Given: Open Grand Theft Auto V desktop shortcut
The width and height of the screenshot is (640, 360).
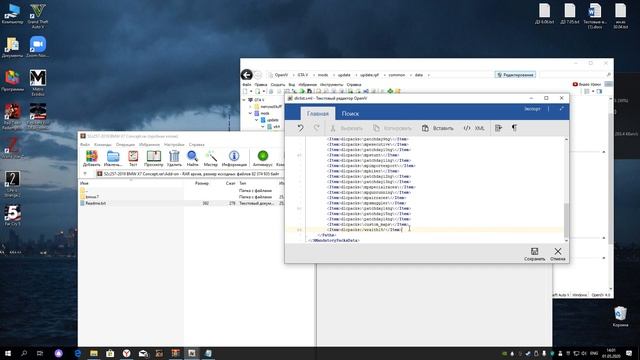Looking at the screenshot, I should click(x=38, y=16).
